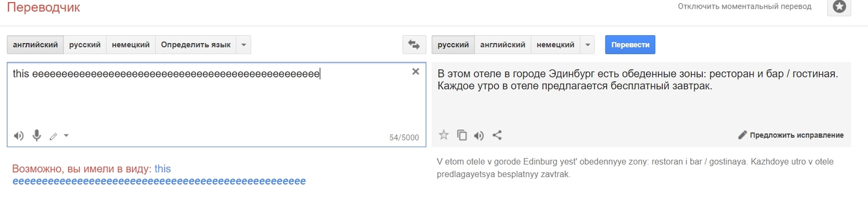Viewport: 868px width, 216px height.
Task: Choose Определить язык auto-detect option
Action: point(196,45)
